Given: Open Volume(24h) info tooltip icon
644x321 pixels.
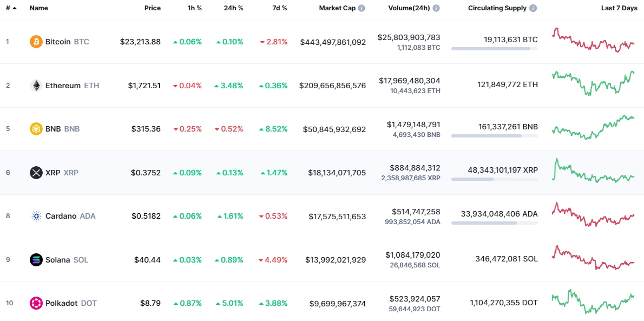Looking at the screenshot, I should click(436, 8).
